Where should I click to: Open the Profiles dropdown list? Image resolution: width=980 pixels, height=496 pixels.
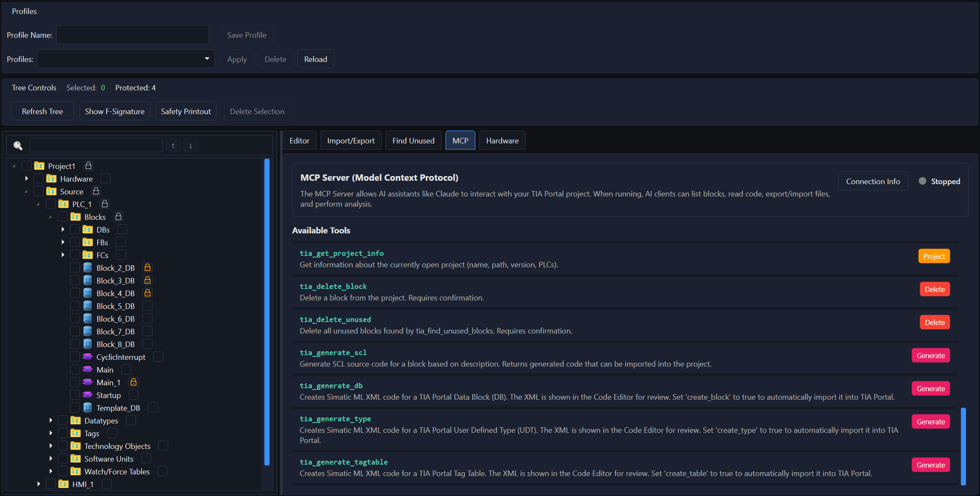coord(126,59)
